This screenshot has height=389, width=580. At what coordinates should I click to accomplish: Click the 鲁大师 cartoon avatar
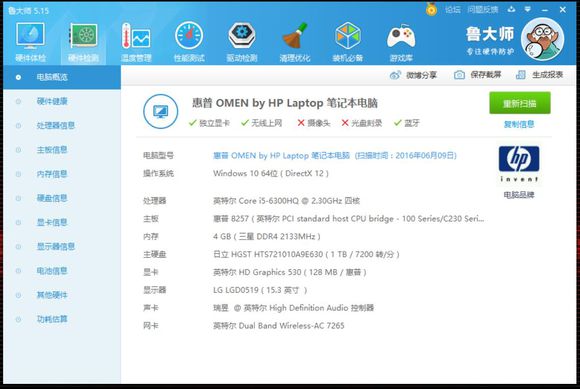[x=543, y=39]
